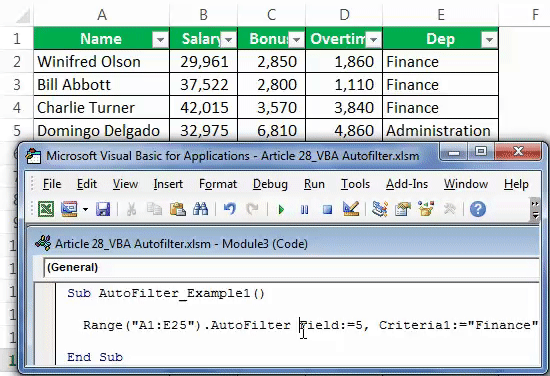Click the View Microsoft Excel toolbar icon

46,209
